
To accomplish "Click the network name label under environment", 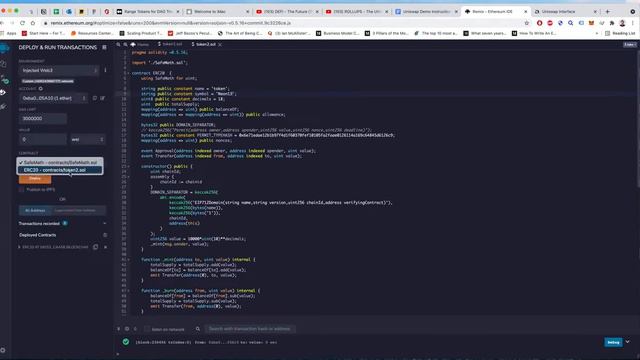I will [48, 81].
